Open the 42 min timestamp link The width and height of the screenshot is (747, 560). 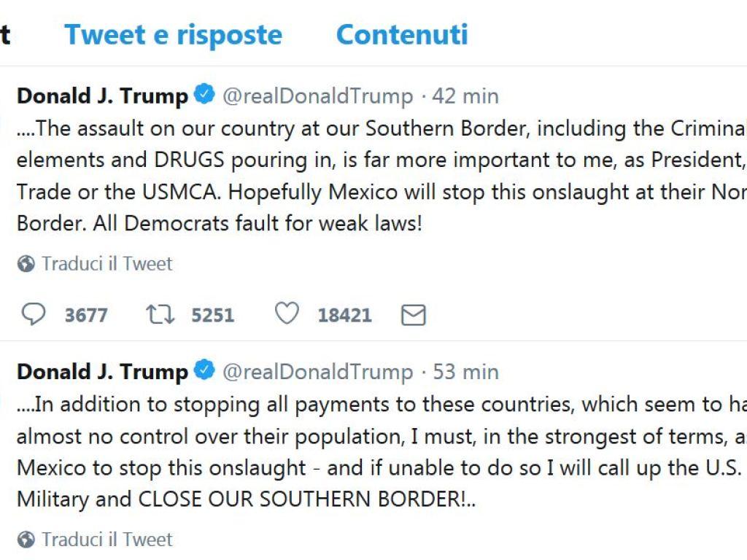[x=465, y=96]
